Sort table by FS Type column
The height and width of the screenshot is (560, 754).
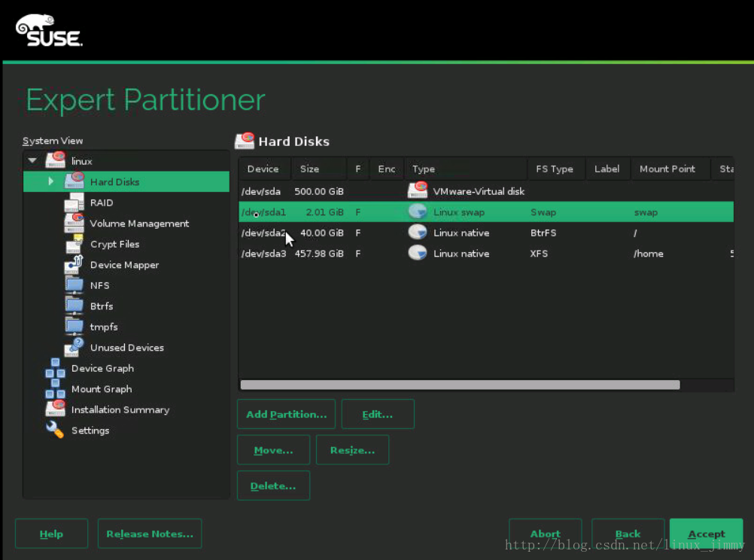[556, 169]
